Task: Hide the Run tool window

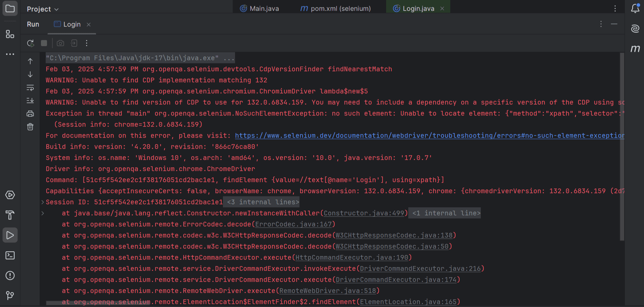Action: tap(614, 24)
